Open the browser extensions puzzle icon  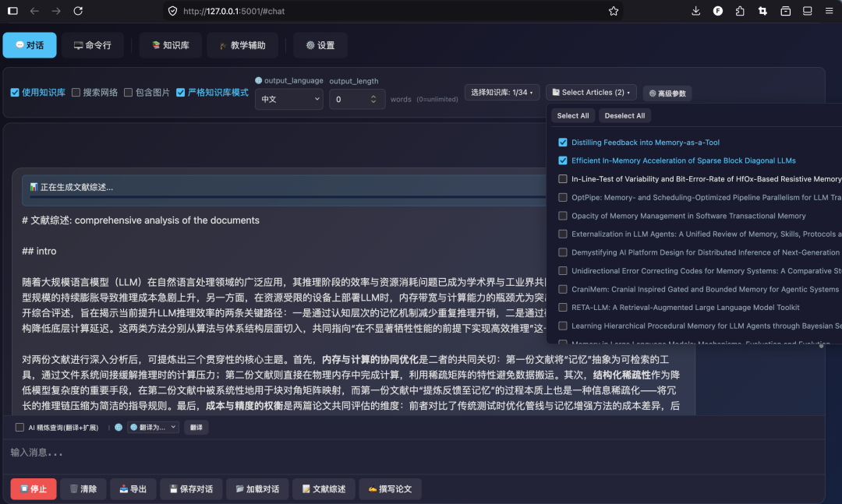pyautogui.click(x=740, y=11)
